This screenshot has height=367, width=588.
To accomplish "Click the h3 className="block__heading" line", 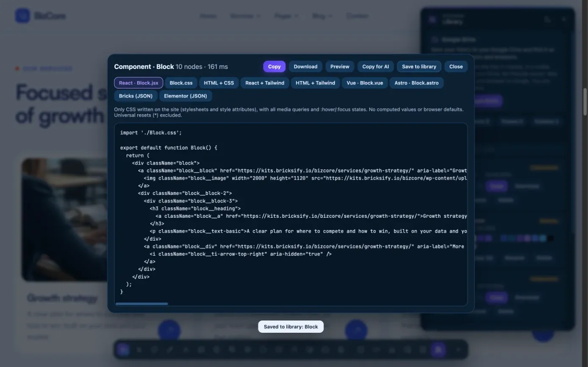I will pos(195,208).
